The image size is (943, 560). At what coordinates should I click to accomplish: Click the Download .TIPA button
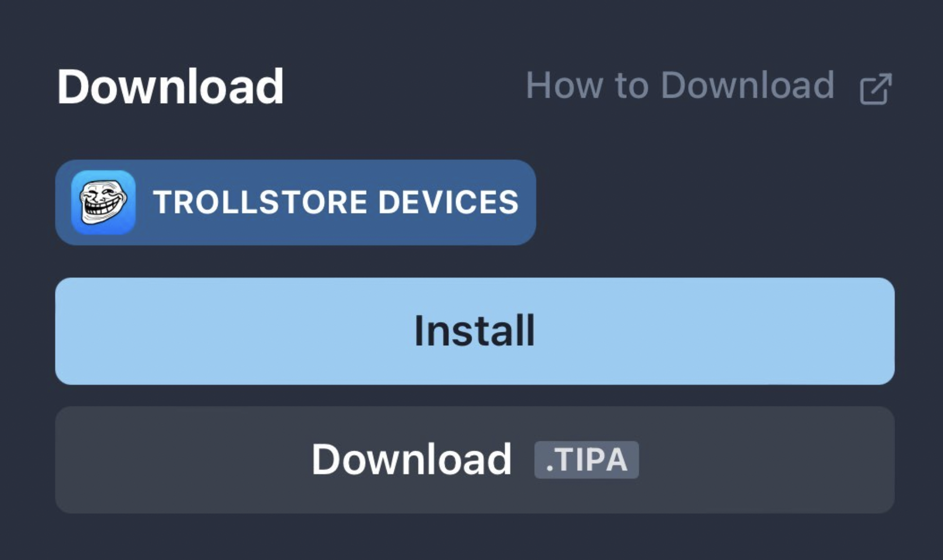[475, 459]
